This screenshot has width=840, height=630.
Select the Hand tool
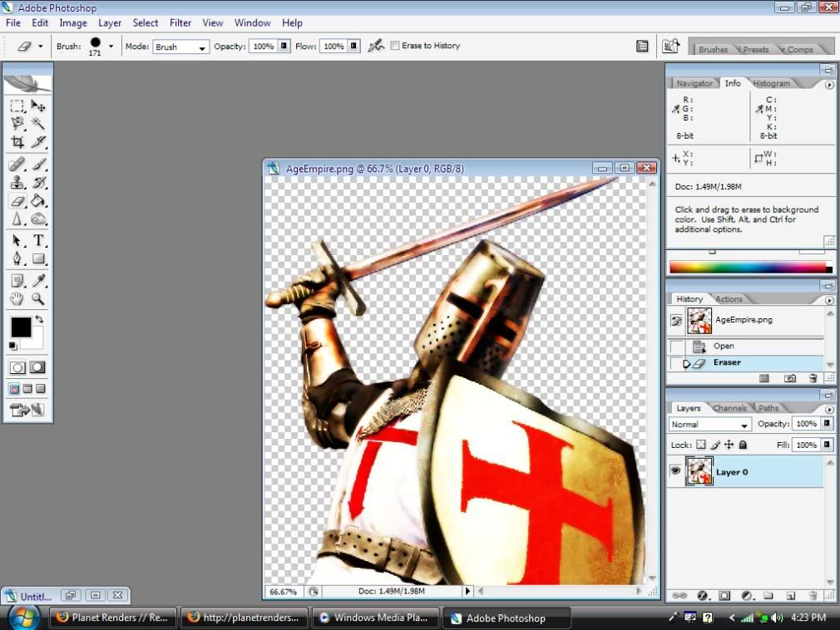(x=17, y=298)
